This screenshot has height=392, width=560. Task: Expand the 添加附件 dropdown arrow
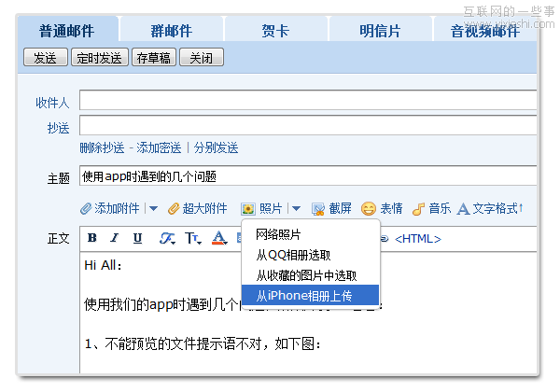154,208
